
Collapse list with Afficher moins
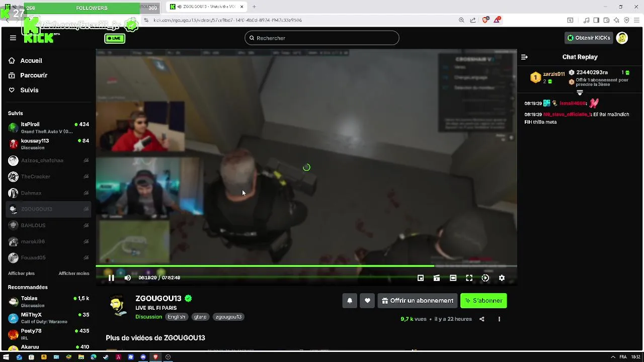tap(74, 274)
